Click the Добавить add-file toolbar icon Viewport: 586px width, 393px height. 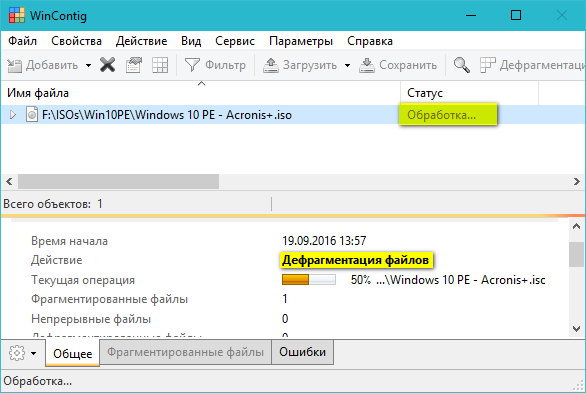pyautogui.click(x=15, y=65)
